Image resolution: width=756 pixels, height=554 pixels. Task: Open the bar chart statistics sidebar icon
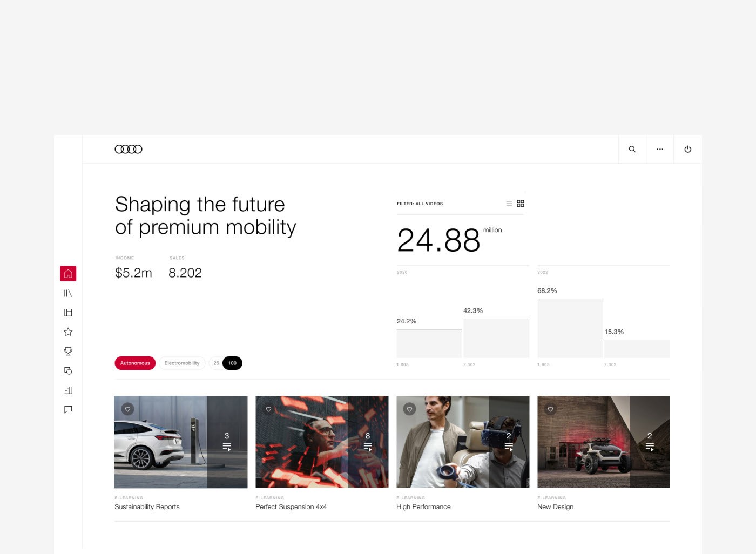[68, 390]
